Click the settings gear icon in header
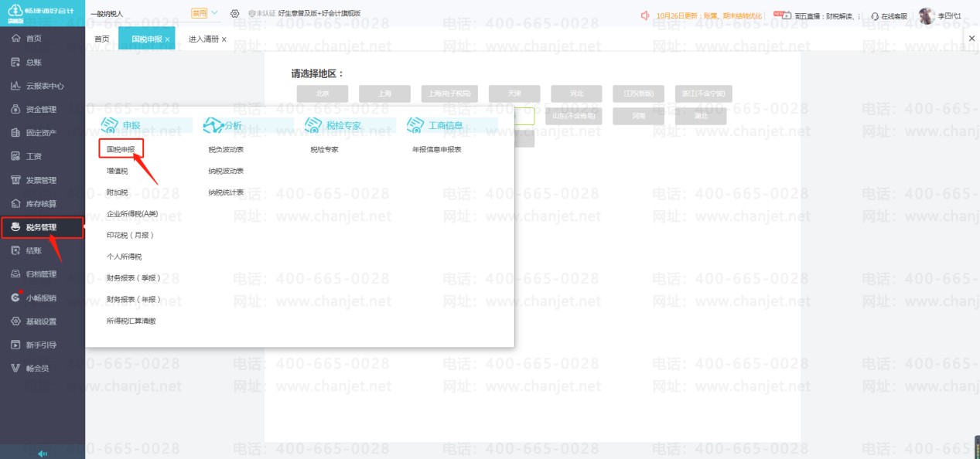Viewport: 980px width, 459px height. (234, 14)
